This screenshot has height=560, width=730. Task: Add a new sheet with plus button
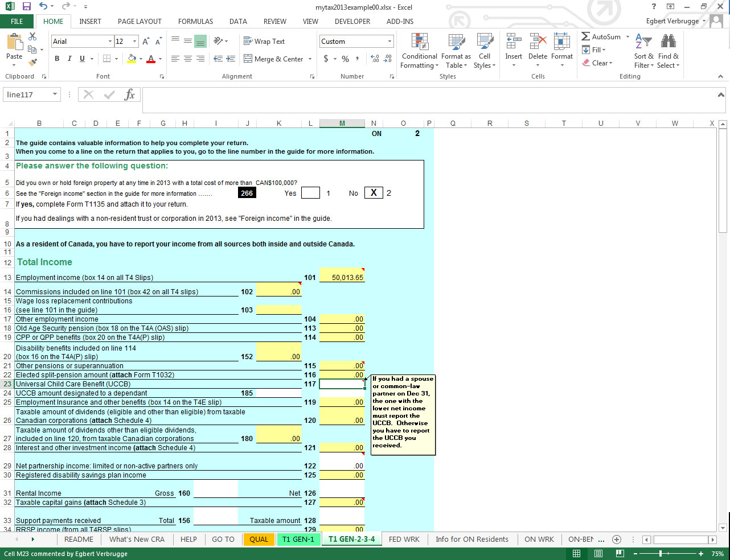click(616, 539)
